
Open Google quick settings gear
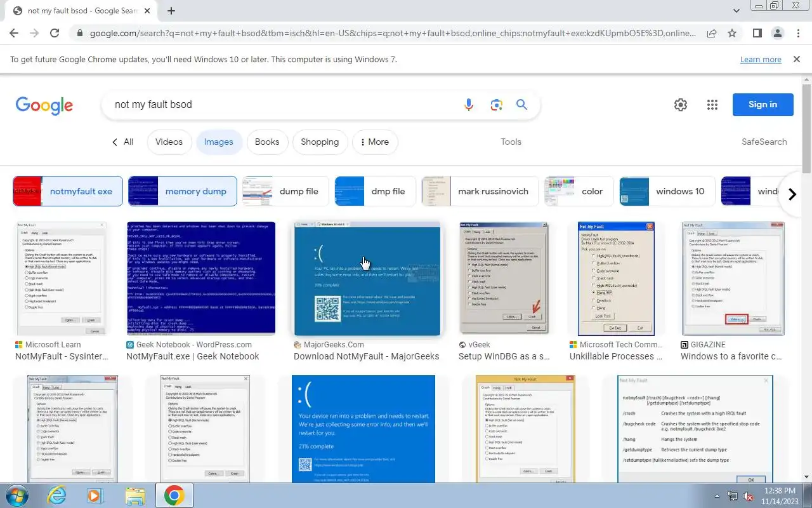pos(681,105)
